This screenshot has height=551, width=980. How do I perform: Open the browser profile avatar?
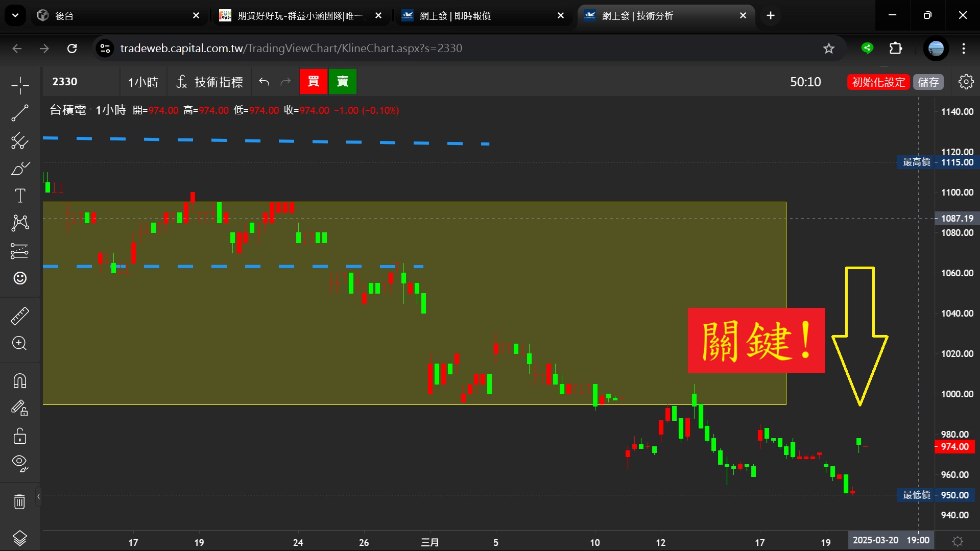point(936,49)
